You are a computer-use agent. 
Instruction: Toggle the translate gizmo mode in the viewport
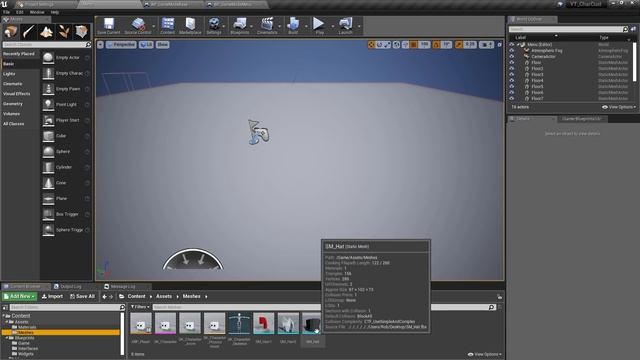[371, 44]
